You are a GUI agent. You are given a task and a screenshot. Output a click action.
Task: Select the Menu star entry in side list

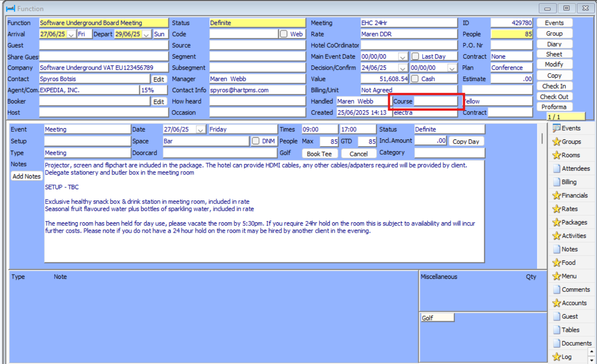[x=565, y=276]
